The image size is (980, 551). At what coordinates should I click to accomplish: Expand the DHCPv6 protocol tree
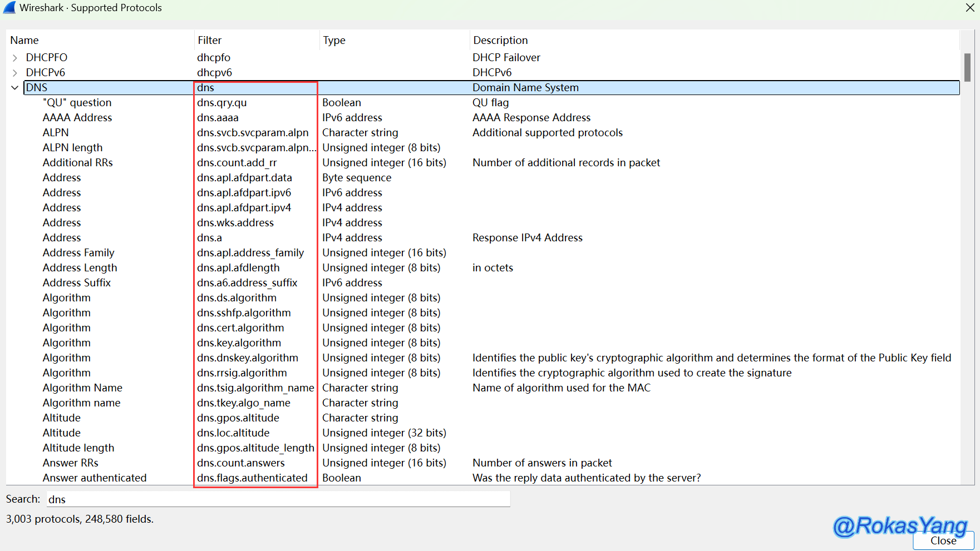point(15,73)
